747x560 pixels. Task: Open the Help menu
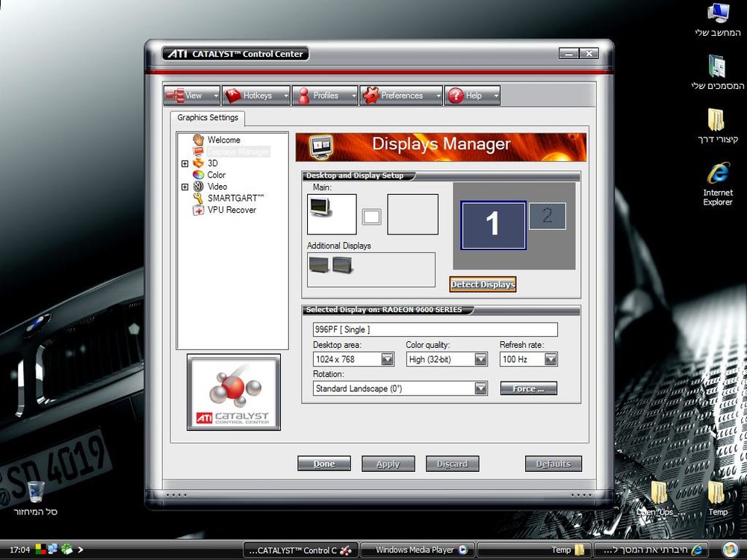pyautogui.click(x=472, y=96)
